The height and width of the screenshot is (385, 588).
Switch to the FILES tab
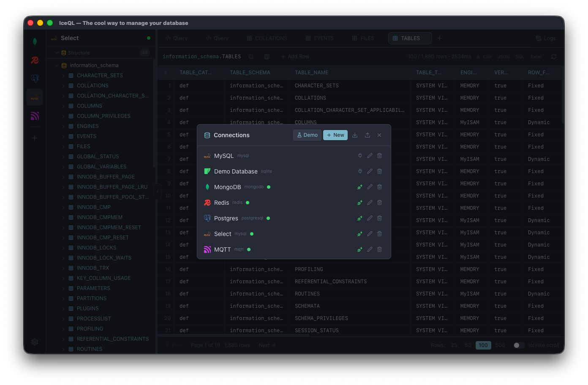[363, 38]
